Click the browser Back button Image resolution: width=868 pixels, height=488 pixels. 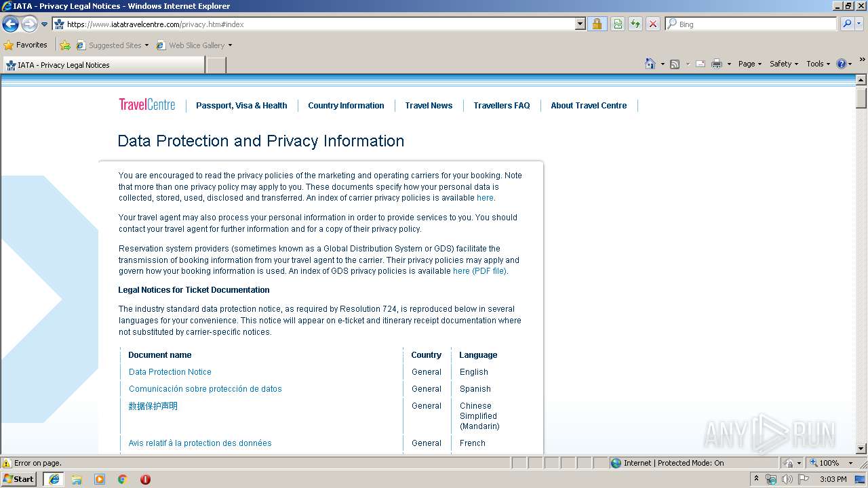tap(10, 24)
